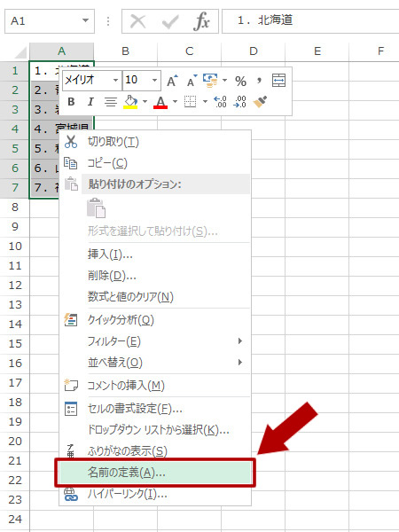Image resolution: width=399 pixels, height=532 pixels.
Task: Open the font color dropdown arrow
Action: pyautogui.click(x=175, y=101)
